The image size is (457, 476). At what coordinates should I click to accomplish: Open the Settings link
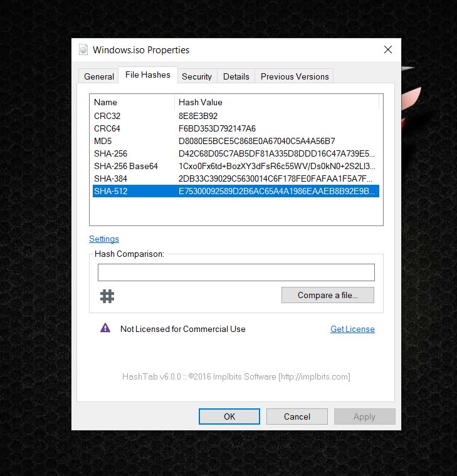[x=104, y=239]
